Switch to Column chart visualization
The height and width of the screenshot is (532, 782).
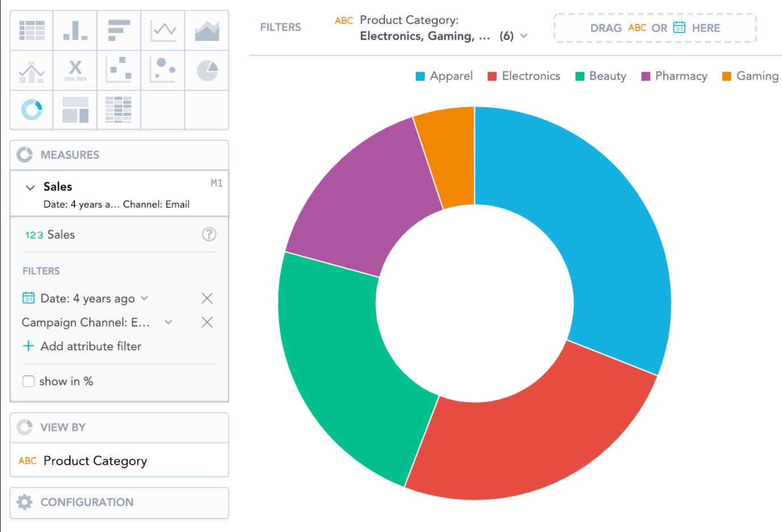[76, 31]
